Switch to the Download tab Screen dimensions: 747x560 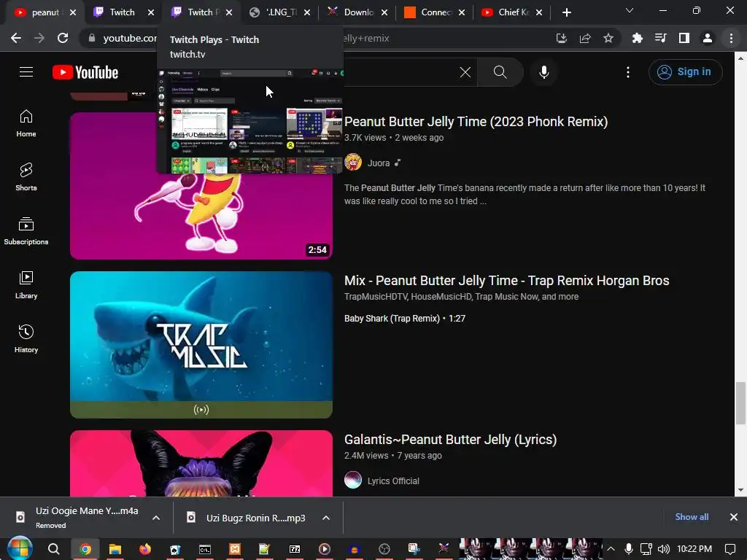(x=357, y=12)
